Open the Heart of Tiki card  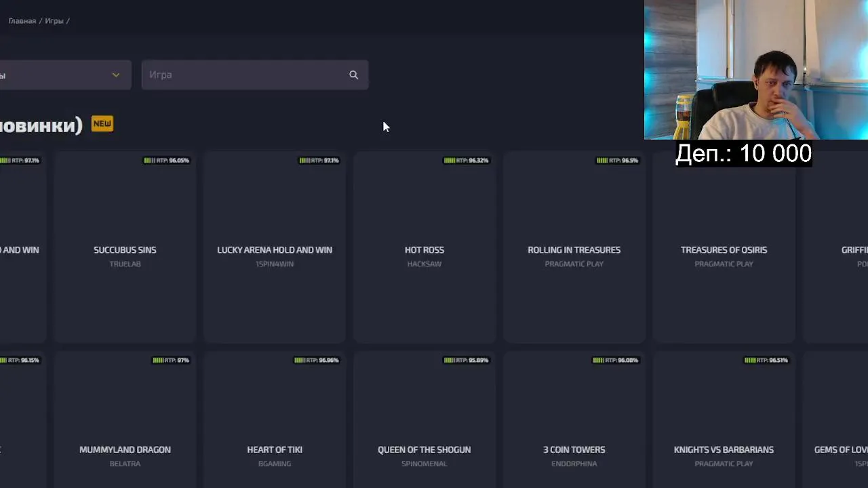click(275, 420)
